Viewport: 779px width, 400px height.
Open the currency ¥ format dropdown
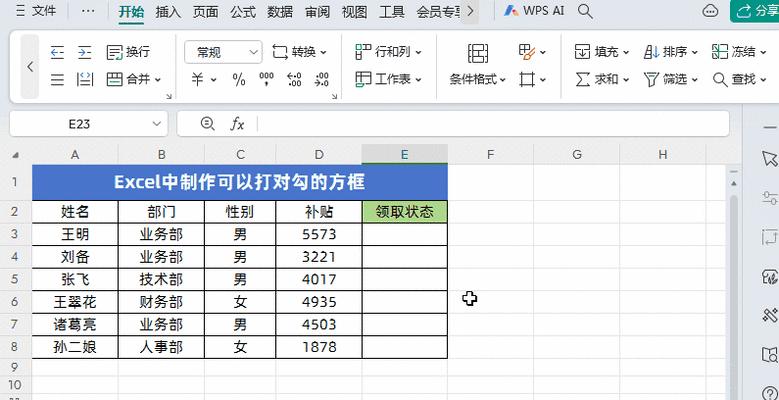pyautogui.click(x=204, y=80)
